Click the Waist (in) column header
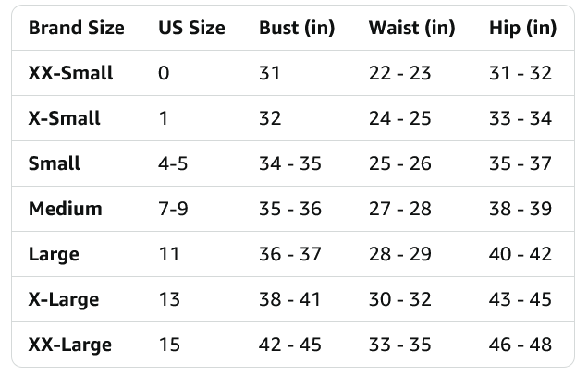Viewport: 588px width, 375px height. 412,28
